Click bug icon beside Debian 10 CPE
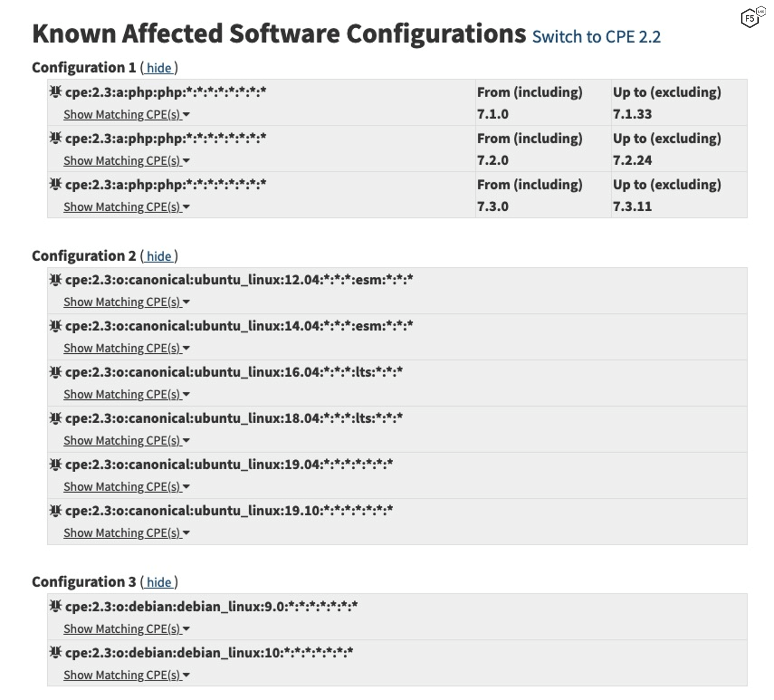 click(55, 652)
